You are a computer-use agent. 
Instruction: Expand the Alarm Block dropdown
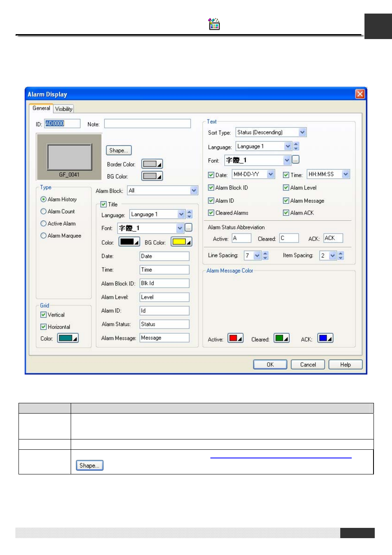194,190
